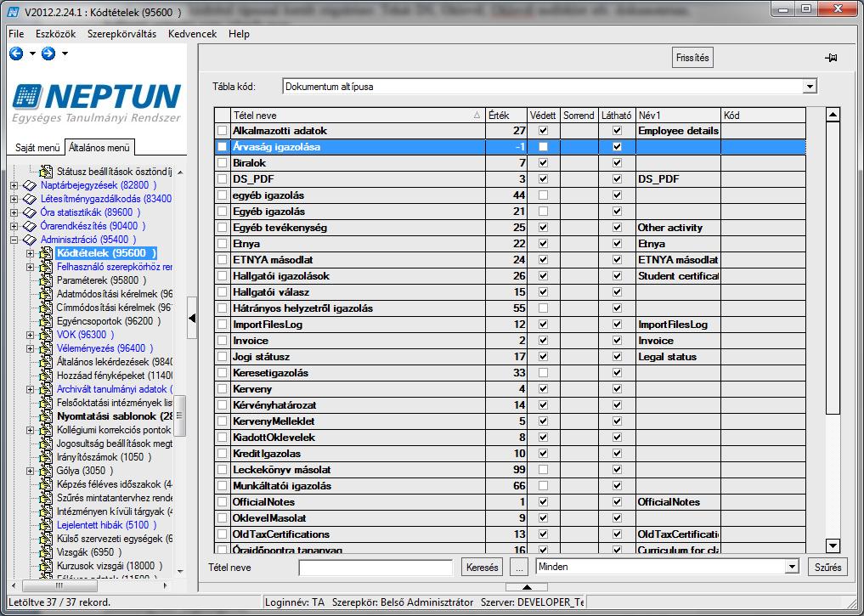Enable Védett for Keresetigazolás row

[x=544, y=373]
